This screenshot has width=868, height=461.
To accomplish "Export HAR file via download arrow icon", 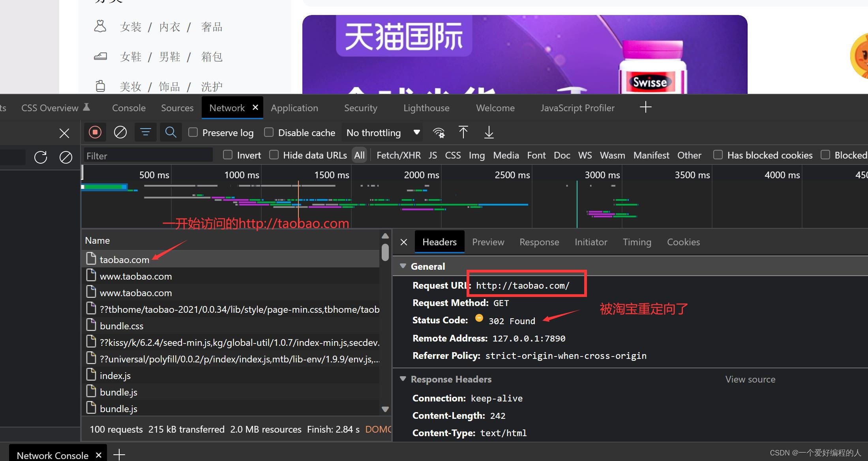I will (489, 132).
